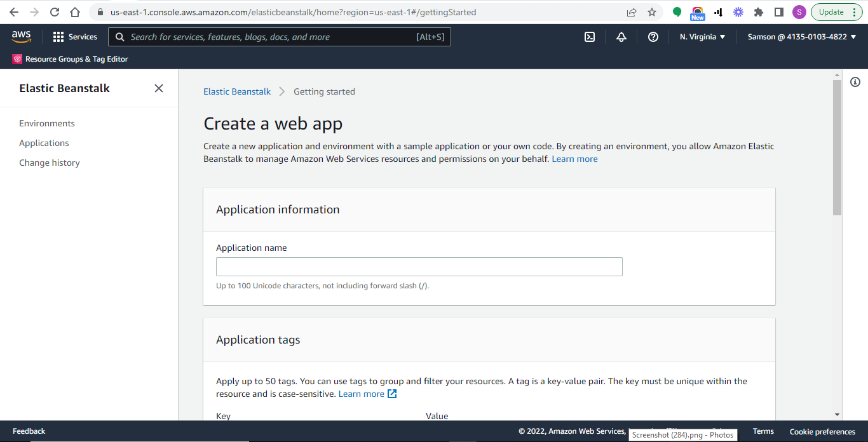The image size is (868, 442).
Task: Click the Elastic Beanstalk breadcrumb link
Action: click(237, 91)
